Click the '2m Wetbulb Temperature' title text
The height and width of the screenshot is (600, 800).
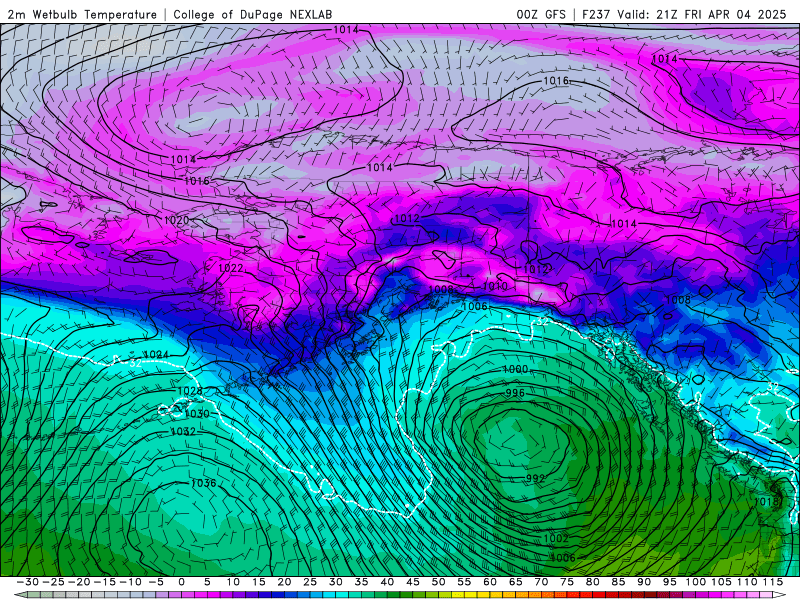[x=83, y=15]
